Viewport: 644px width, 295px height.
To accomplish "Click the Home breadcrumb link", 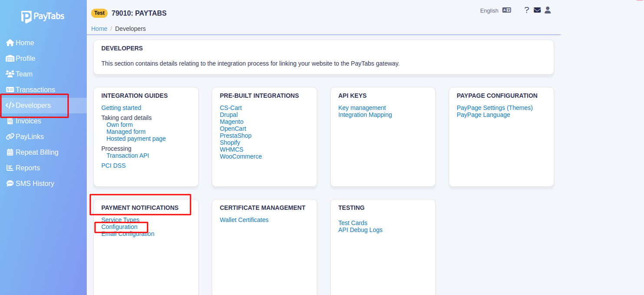I will (99, 29).
